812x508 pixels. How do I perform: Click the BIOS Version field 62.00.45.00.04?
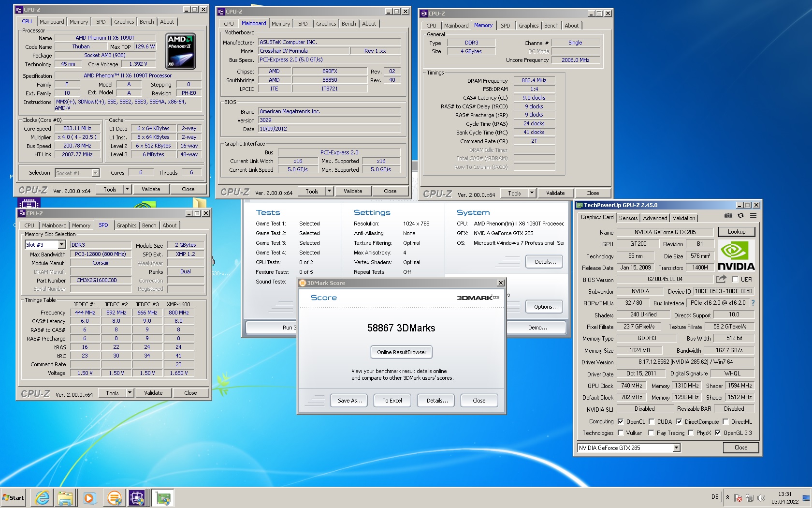click(x=665, y=279)
